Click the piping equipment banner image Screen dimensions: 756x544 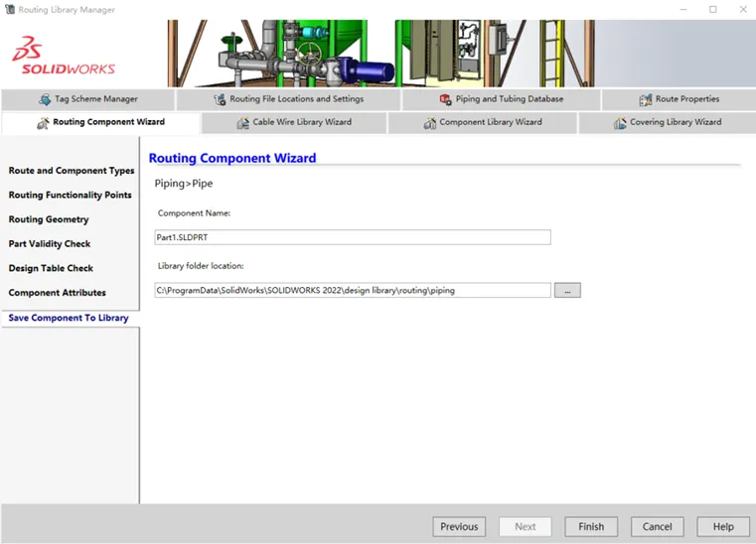[x=380, y=54]
